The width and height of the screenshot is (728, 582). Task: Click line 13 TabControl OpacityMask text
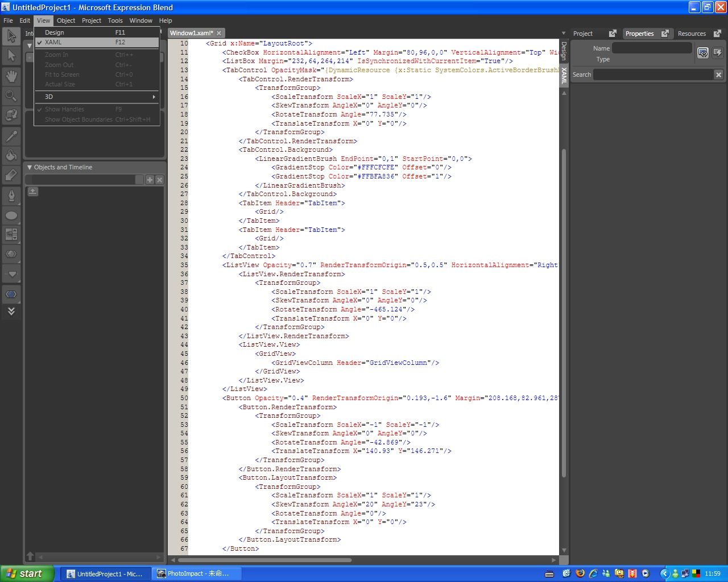click(x=390, y=70)
